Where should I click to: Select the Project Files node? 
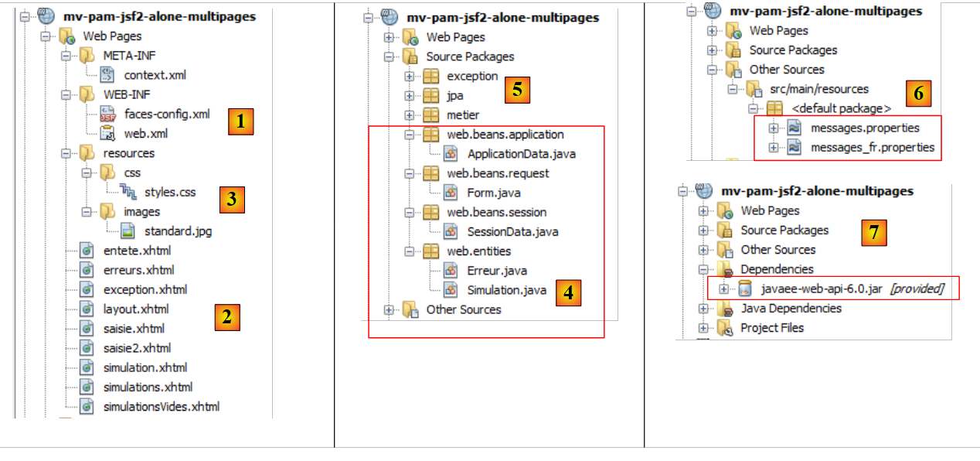771,328
